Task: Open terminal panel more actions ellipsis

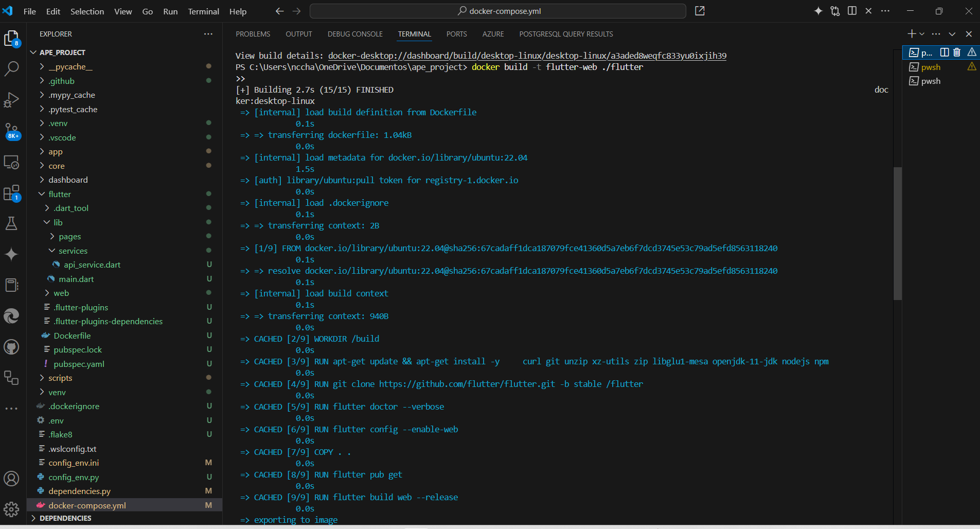Action: (x=936, y=34)
